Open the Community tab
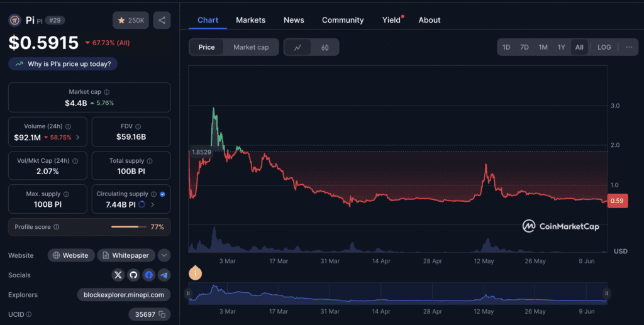The height and width of the screenshot is (325, 644). coord(343,20)
